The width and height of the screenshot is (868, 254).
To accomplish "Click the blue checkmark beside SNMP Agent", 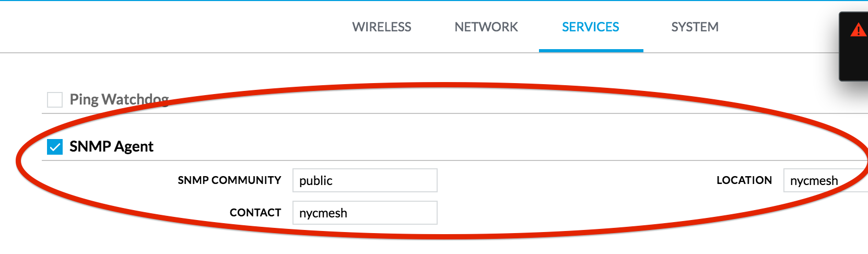I will [x=55, y=147].
